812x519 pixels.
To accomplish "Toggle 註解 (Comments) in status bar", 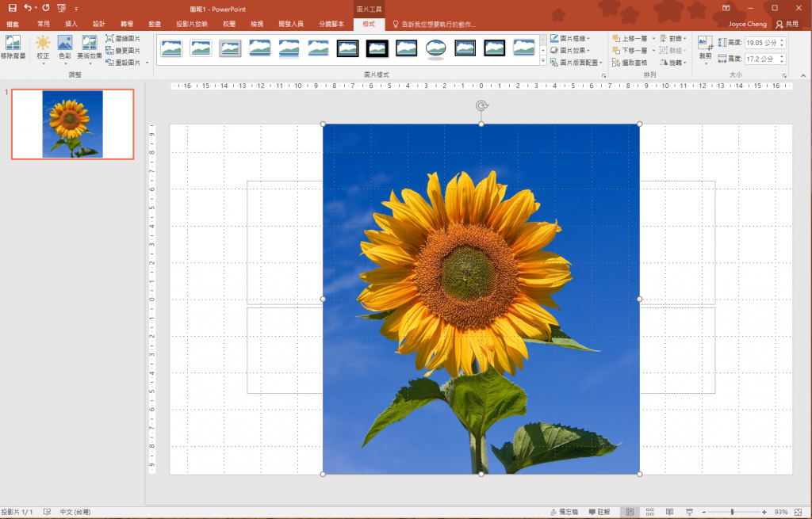I will pos(599,512).
